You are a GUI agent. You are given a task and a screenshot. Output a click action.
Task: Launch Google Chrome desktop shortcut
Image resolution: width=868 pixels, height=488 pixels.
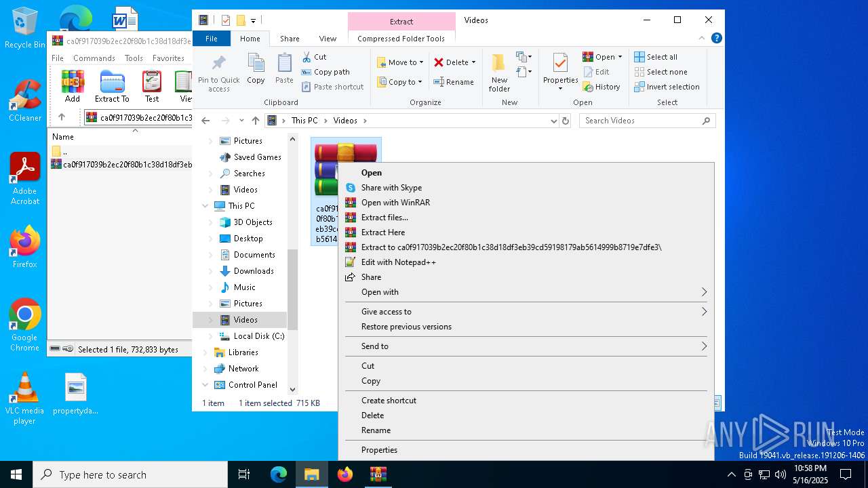[25, 325]
